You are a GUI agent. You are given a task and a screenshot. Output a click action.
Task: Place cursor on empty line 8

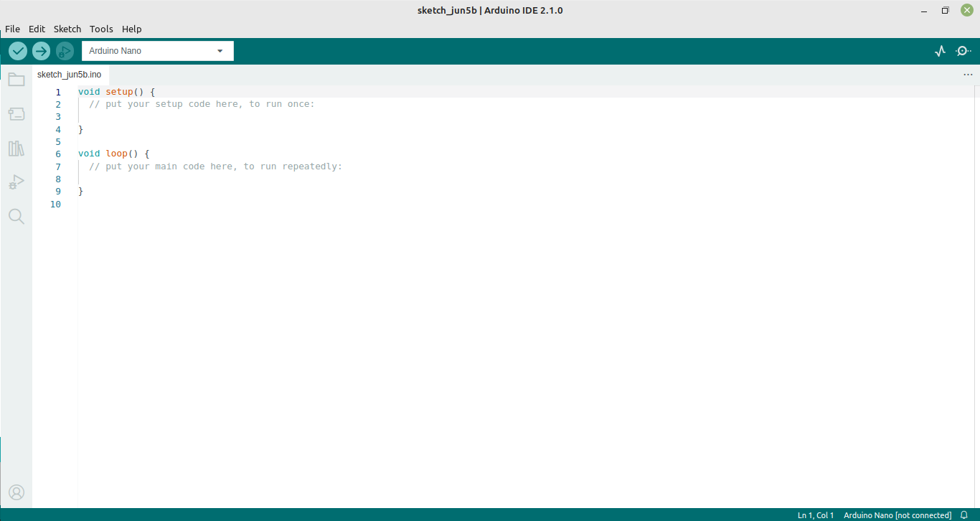(527, 179)
